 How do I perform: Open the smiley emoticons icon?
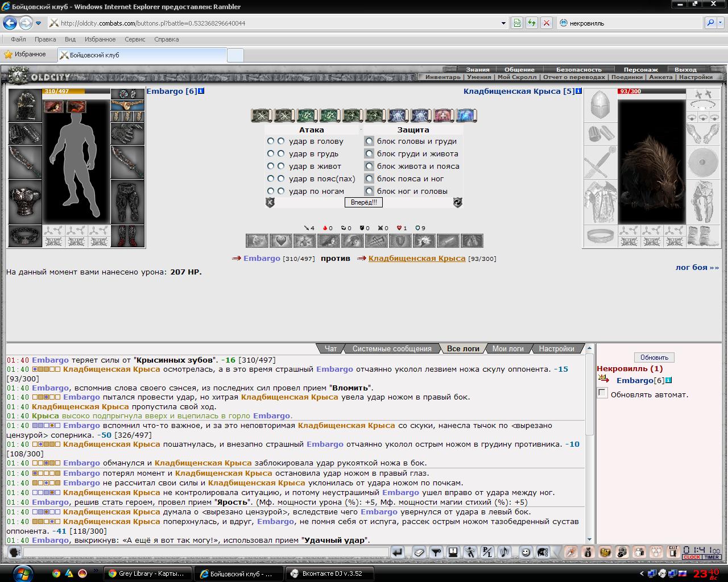point(526,552)
